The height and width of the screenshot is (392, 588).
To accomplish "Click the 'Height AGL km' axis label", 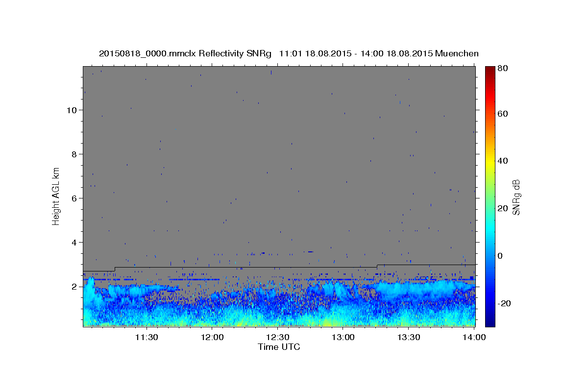I will point(56,196).
